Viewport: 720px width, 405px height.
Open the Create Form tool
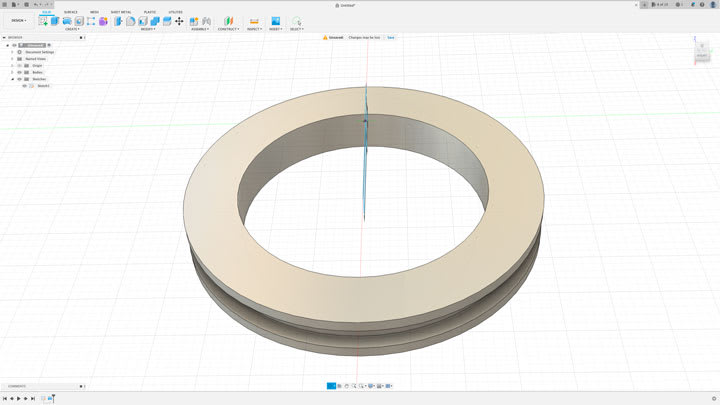point(103,21)
